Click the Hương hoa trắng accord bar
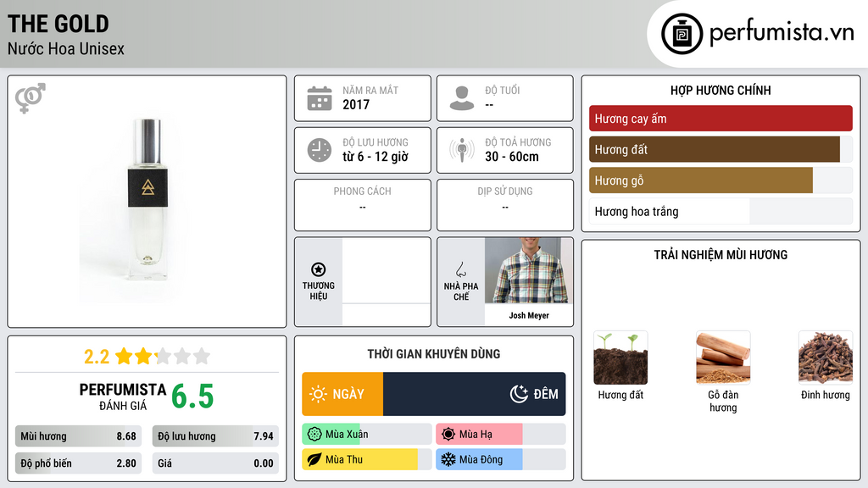 click(721, 211)
